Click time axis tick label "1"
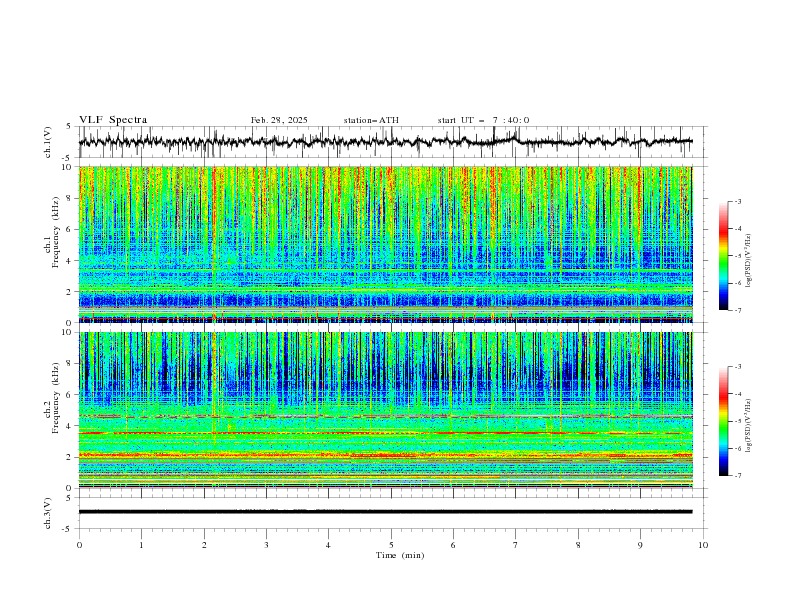The width and height of the screenshot is (792, 612). click(141, 545)
